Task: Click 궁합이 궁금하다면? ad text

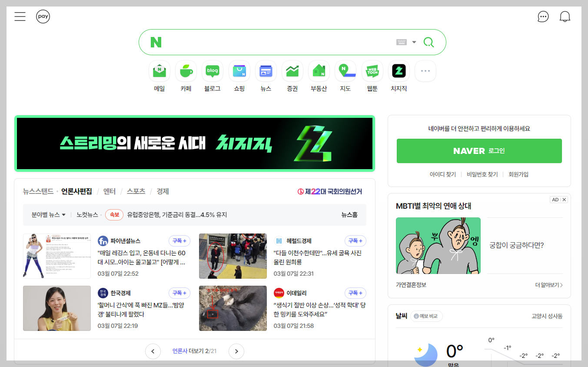Action: pyautogui.click(x=516, y=245)
